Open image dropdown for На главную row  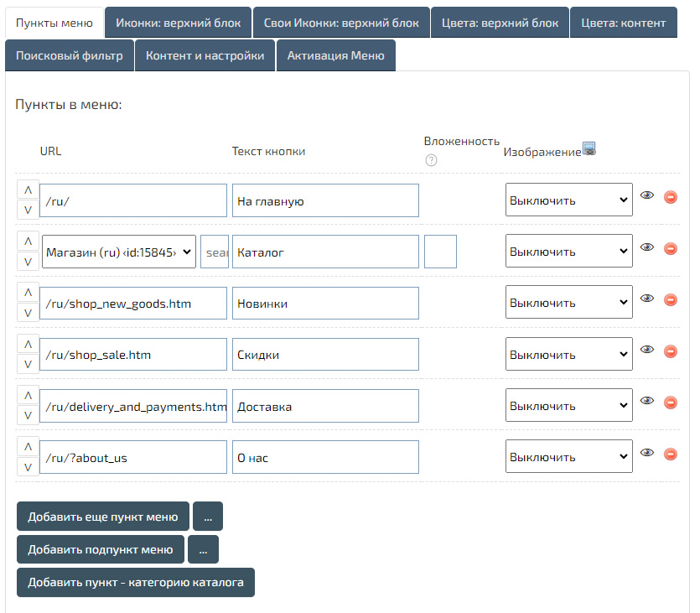(568, 200)
